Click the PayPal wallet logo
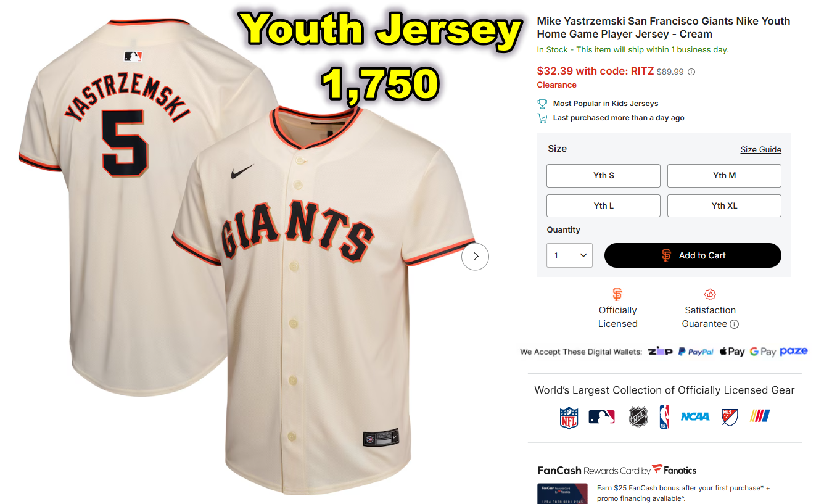 pyautogui.click(x=696, y=352)
